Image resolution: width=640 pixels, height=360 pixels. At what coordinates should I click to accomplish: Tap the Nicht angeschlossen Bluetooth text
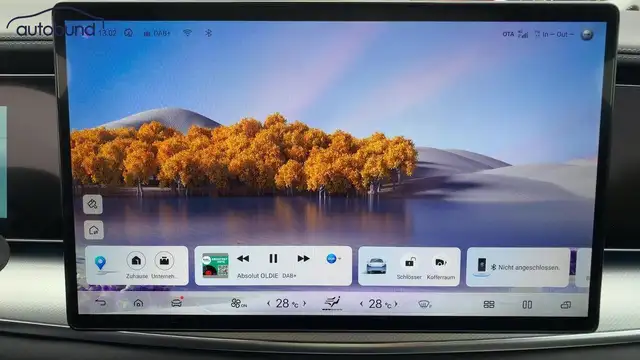click(x=529, y=267)
